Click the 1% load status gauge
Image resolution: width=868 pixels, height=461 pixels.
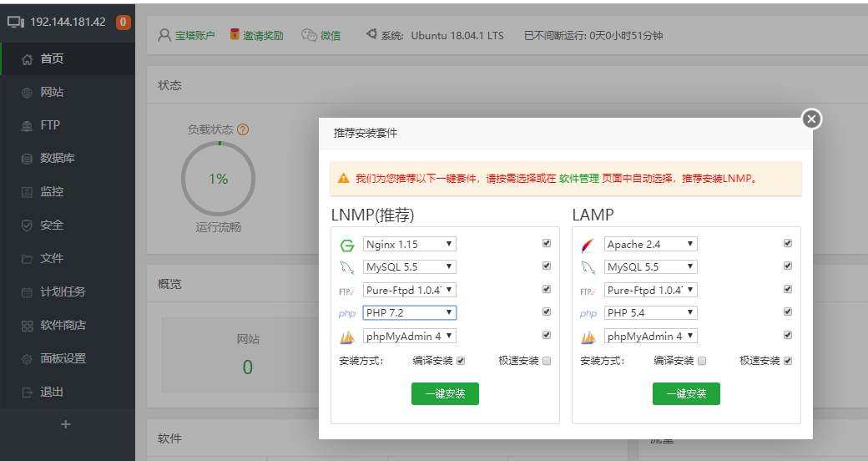click(x=218, y=179)
